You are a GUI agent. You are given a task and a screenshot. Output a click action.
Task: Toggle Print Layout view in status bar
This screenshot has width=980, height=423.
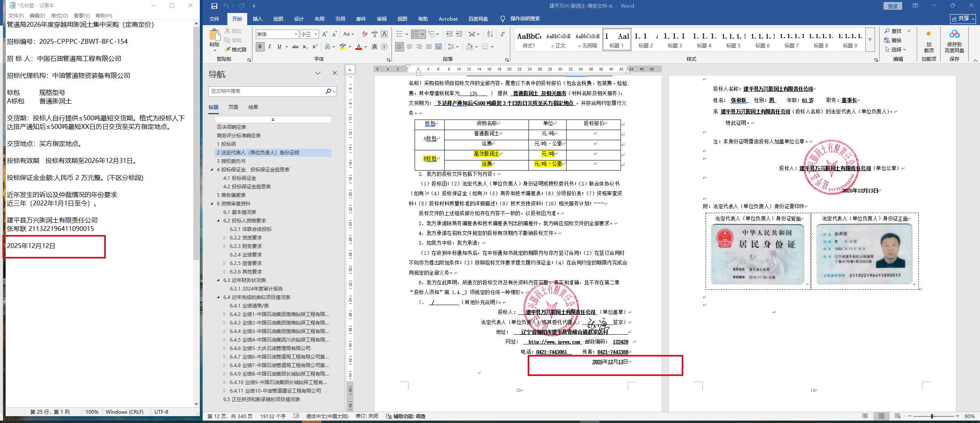coord(882,416)
